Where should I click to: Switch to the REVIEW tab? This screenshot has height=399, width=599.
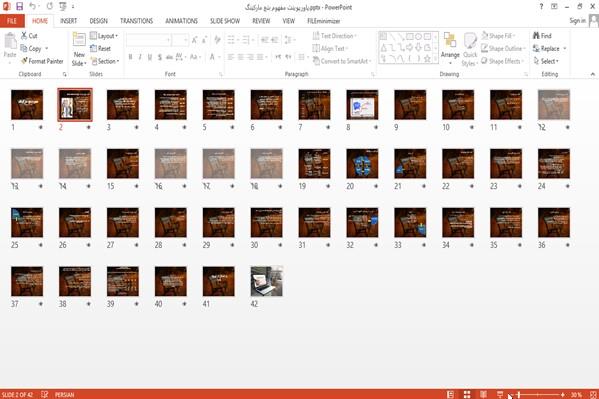(x=261, y=21)
